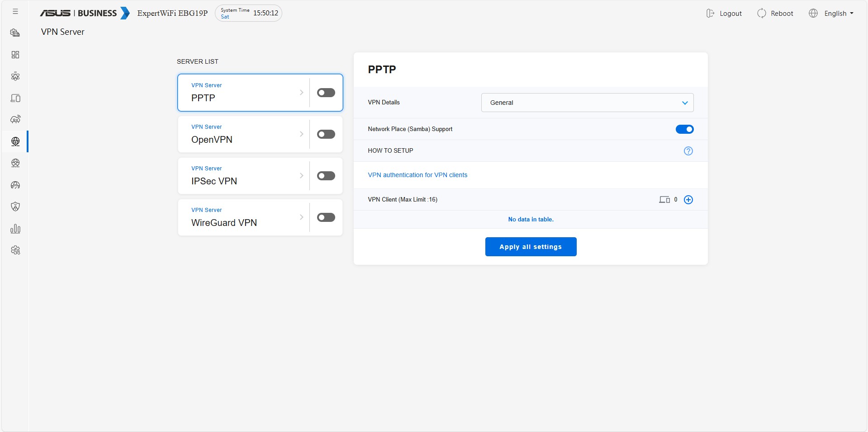Click the HOW TO SETUP help icon

coord(688,151)
